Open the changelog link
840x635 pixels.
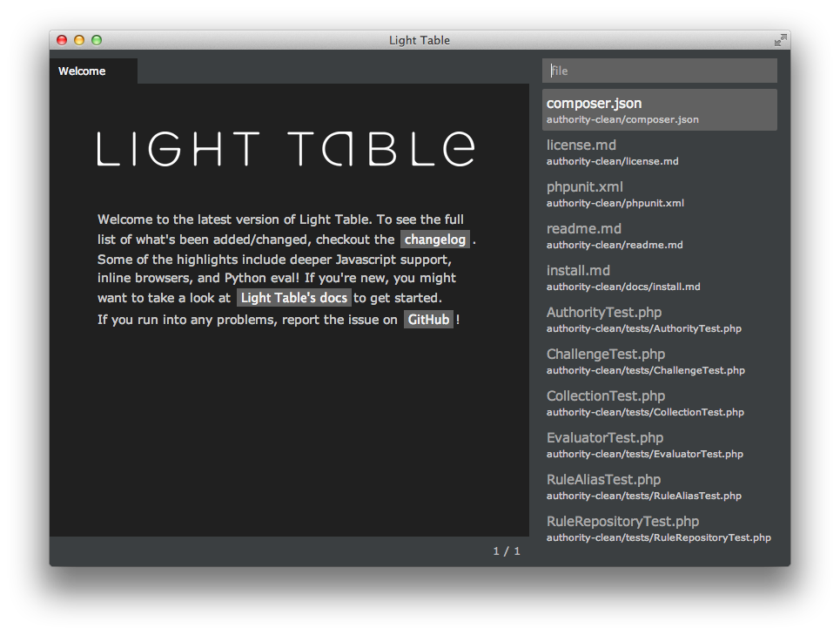click(434, 240)
